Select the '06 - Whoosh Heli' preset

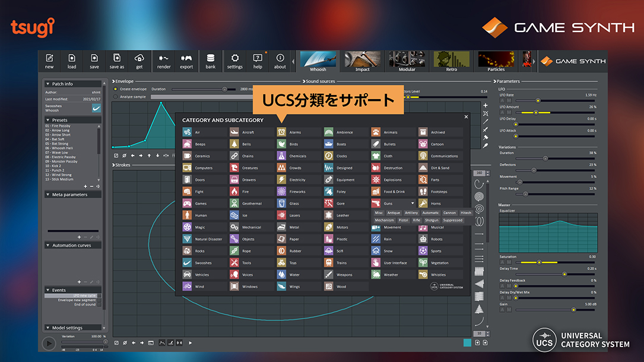(61, 148)
